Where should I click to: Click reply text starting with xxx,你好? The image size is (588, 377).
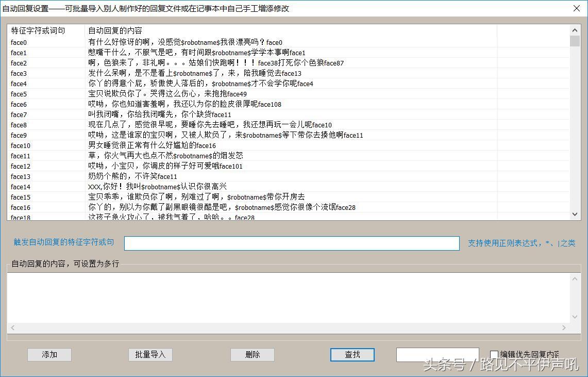tap(157, 187)
